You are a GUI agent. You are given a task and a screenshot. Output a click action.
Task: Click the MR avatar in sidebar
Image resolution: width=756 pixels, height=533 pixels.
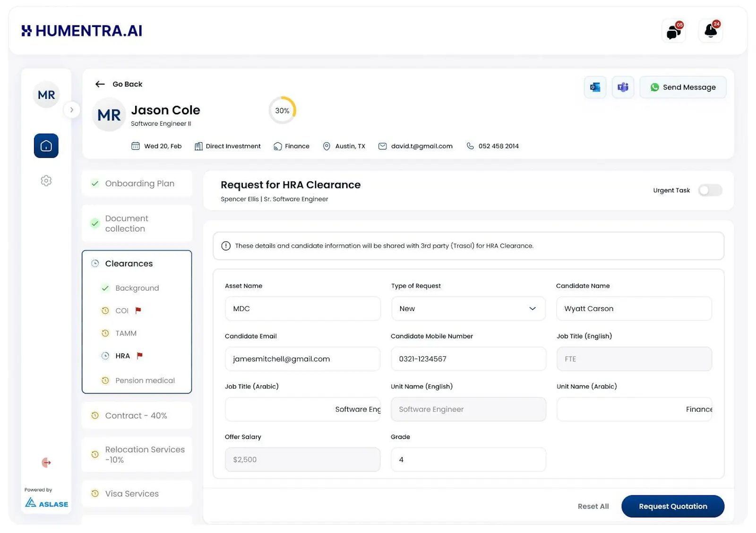46,95
